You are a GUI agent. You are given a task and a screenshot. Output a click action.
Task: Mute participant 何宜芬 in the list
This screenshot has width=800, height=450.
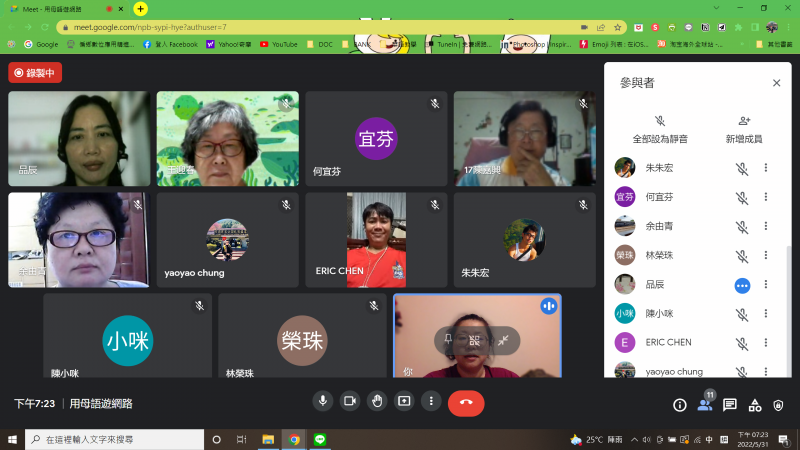click(742, 197)
